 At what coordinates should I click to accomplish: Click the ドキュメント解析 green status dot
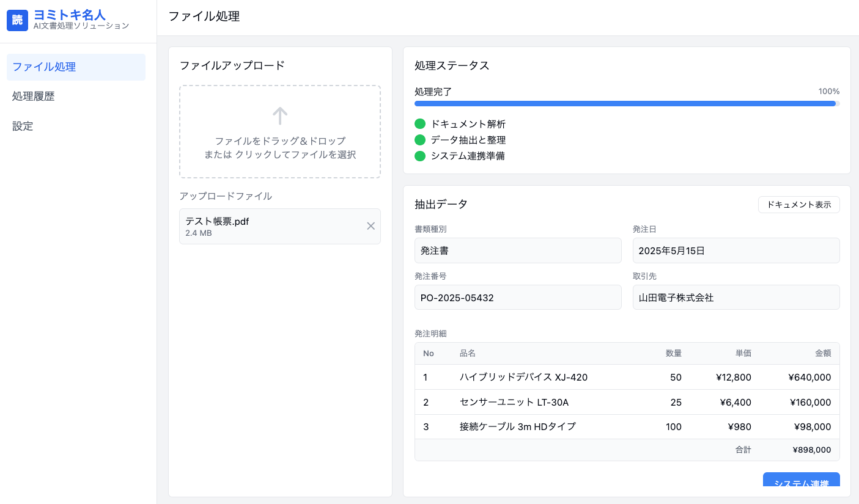(x=420, y=124)
